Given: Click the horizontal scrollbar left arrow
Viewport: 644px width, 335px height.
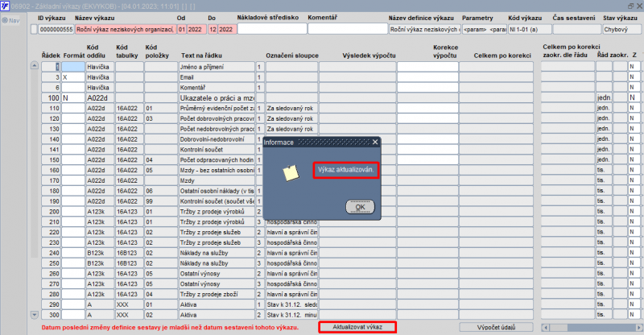Looking at the screenshot, I should [546, 328].
